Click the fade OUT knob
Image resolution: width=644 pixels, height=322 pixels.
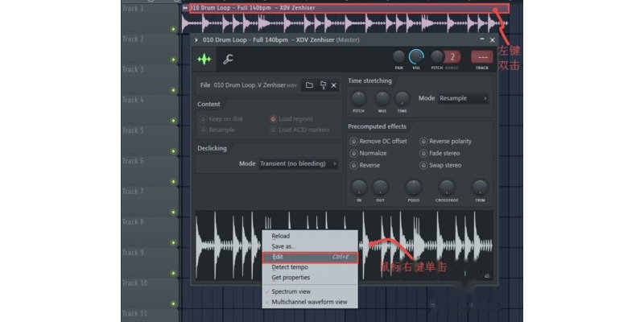pyautogui.click(x=380, y=188)
